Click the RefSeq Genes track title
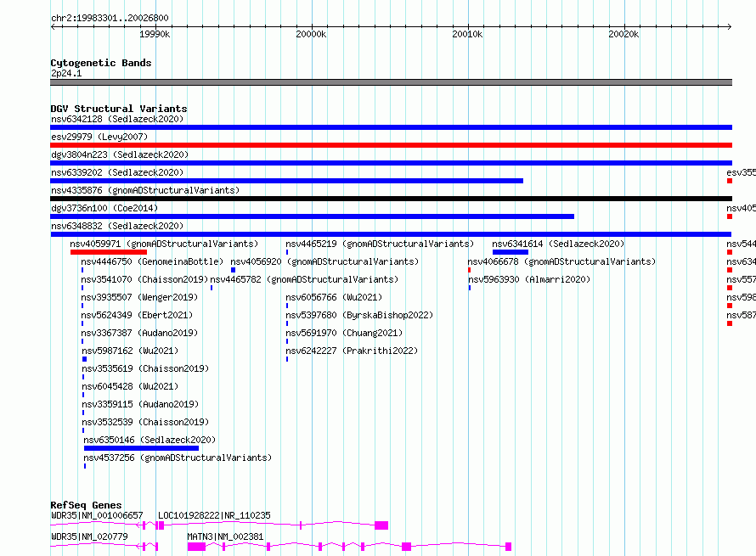756x556 pixels. coord(86,505)
